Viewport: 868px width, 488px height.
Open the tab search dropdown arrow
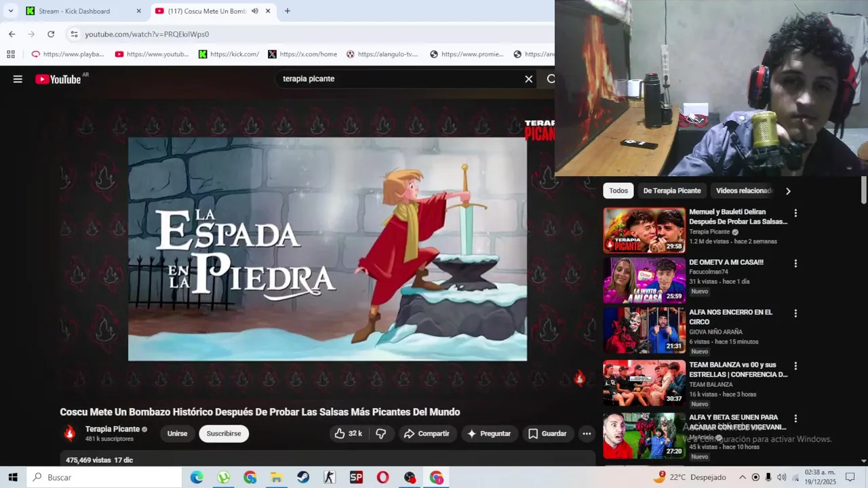pos(10,11)
